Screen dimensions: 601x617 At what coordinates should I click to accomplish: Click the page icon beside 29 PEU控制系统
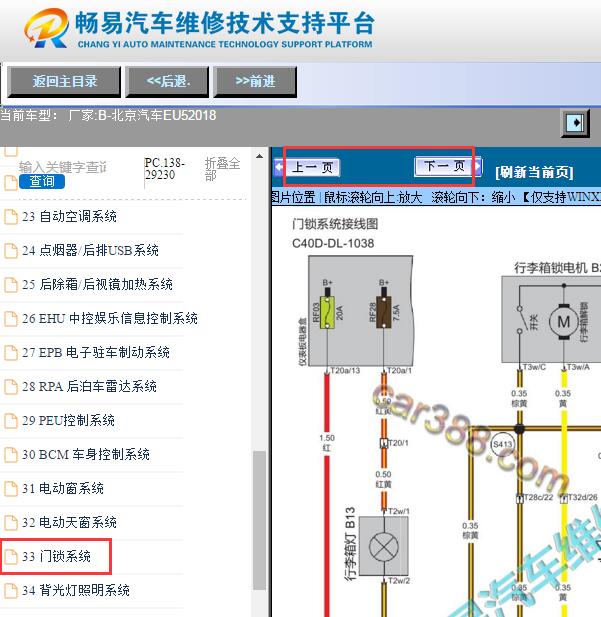click(x=11, y=421)
